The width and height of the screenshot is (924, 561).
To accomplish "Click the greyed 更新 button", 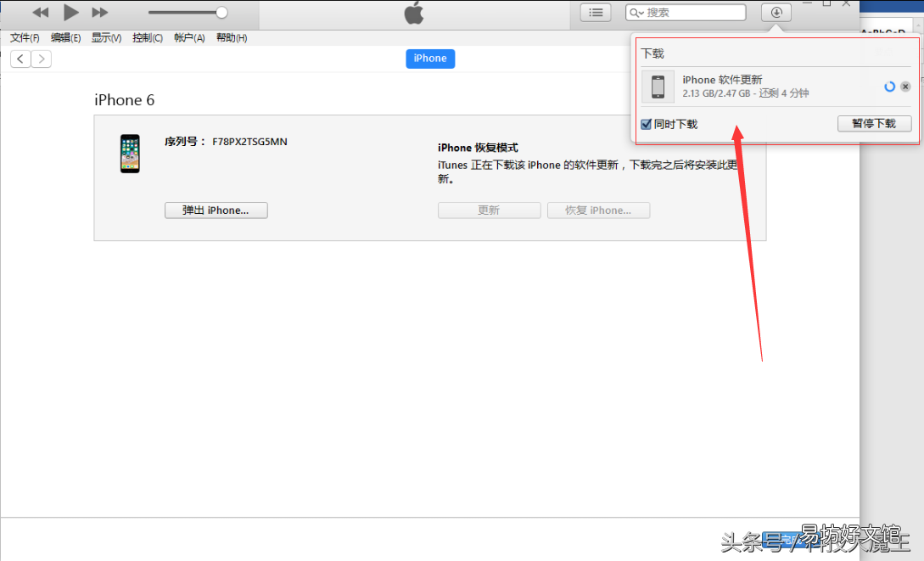I will coord(489,210).
